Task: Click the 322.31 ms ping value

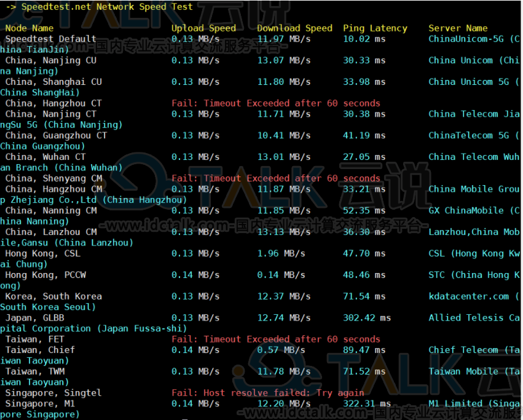Action: click(x=367, y=404)
